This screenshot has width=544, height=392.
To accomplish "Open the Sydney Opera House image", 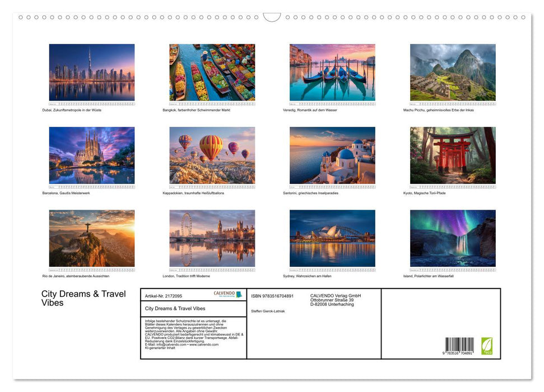I will coord(332,239).
